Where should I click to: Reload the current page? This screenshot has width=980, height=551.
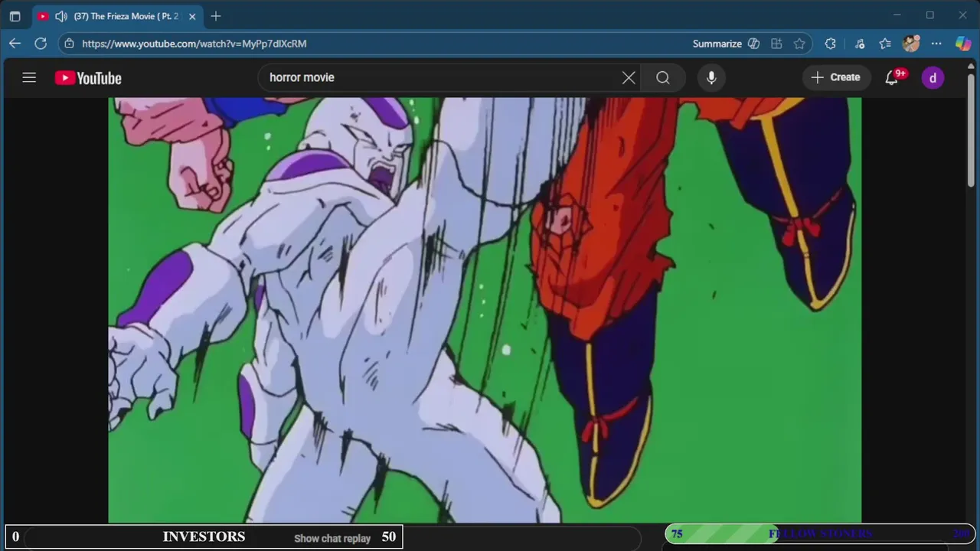point(41,44)
